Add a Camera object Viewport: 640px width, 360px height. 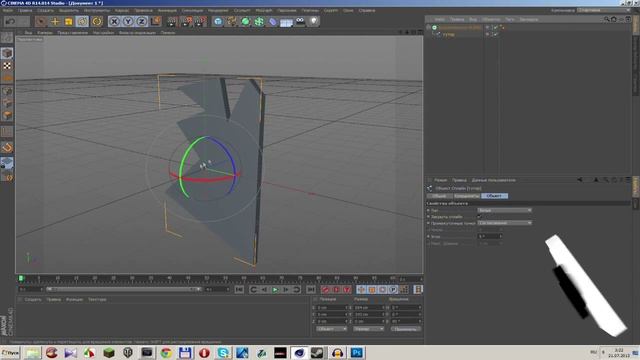tap(300, 21)
